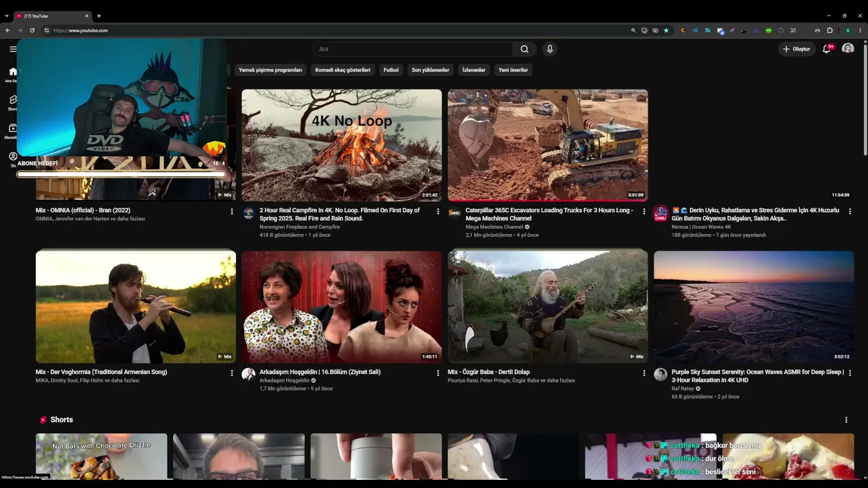Filter the feed by Futbol chip

click(391, 70)
